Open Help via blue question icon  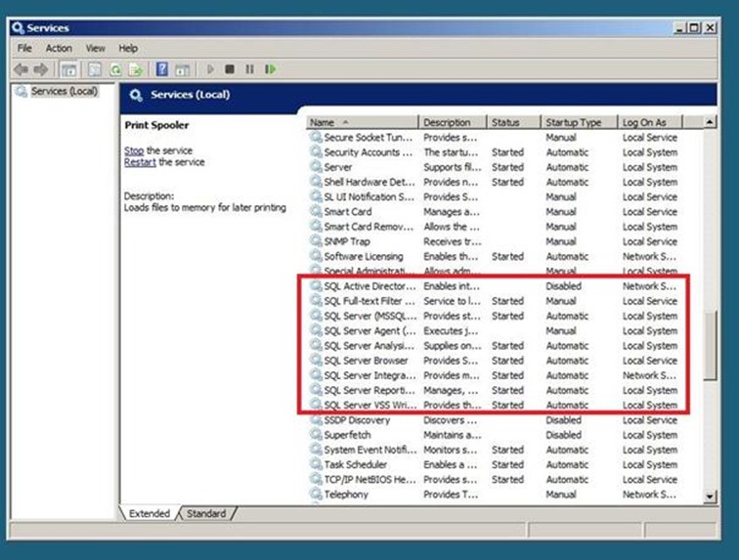point(161,69)
